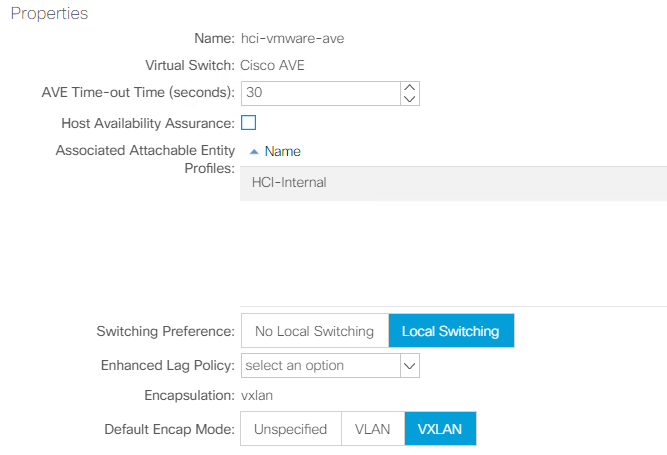Image resolution: width=667 pixels, height=455 pixels.
Task: Open the Enhanced Lag Policy dropdown arrow
Action: coord(409,366)
